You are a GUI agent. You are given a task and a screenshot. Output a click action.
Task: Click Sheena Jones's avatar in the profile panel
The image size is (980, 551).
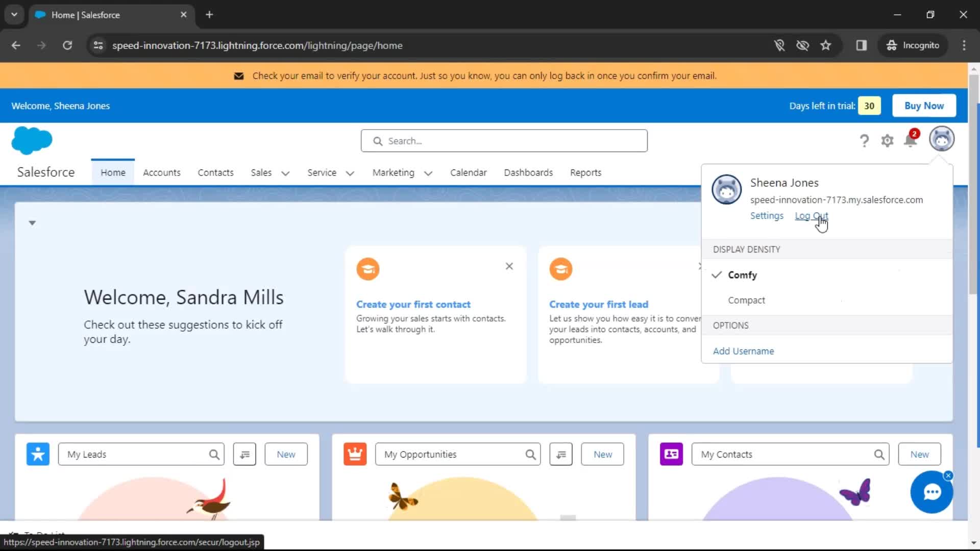click(726, 189)
